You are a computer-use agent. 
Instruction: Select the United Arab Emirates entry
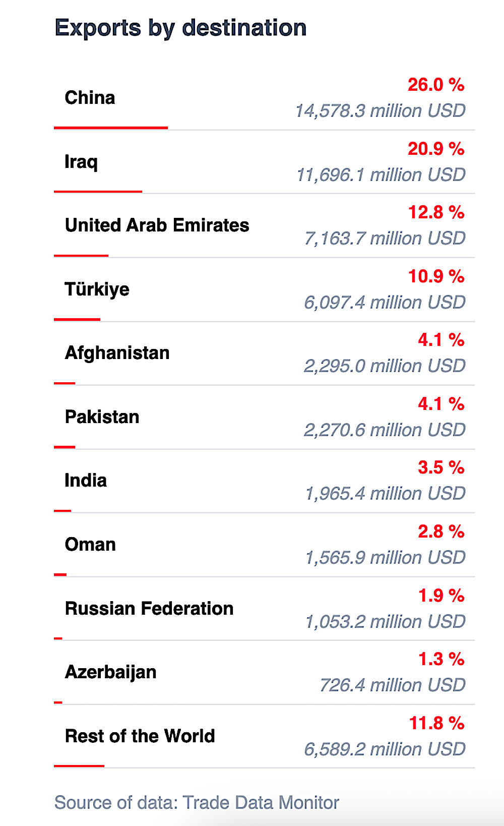coord(157,225)
